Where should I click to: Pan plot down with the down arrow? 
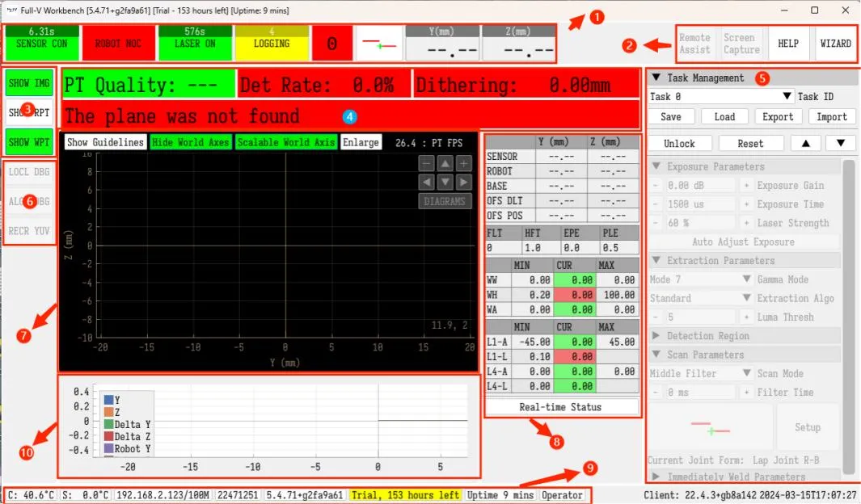[445, 182]
